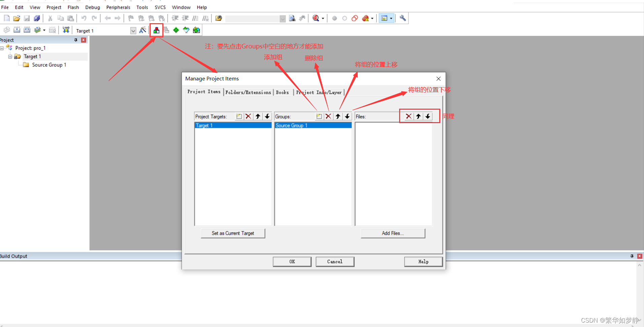This screenshot has height=327, width=644.
Task: Click Manage Project Items colored blocks icon
Action: pos(156,30)
